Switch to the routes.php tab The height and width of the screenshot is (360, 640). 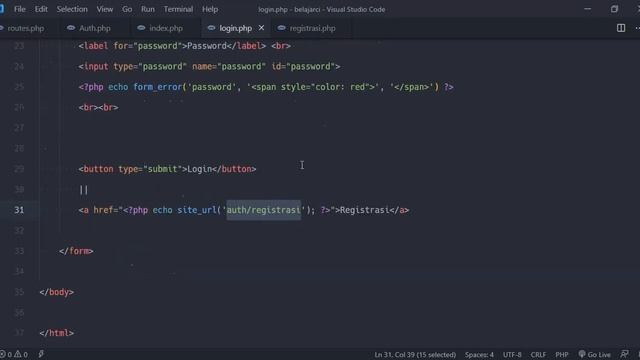pos(25,28)
